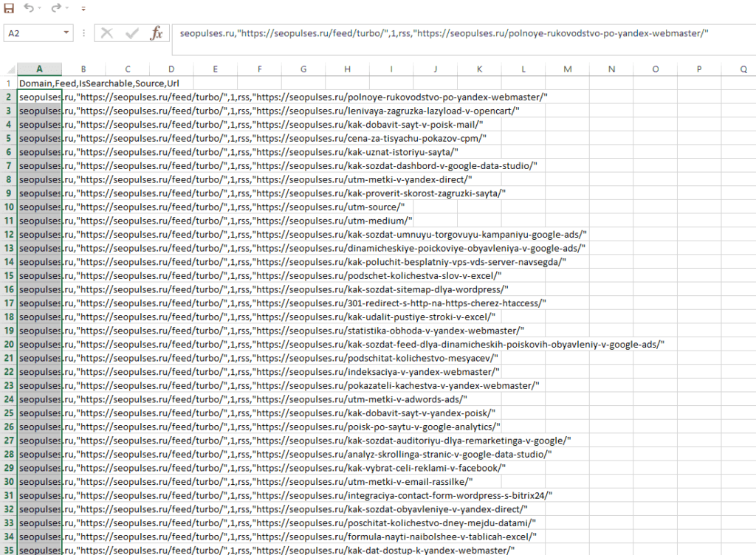The image size is (756, 555).
Task: Select column E header
Action: pyautogui.click(x=215, y=69)
